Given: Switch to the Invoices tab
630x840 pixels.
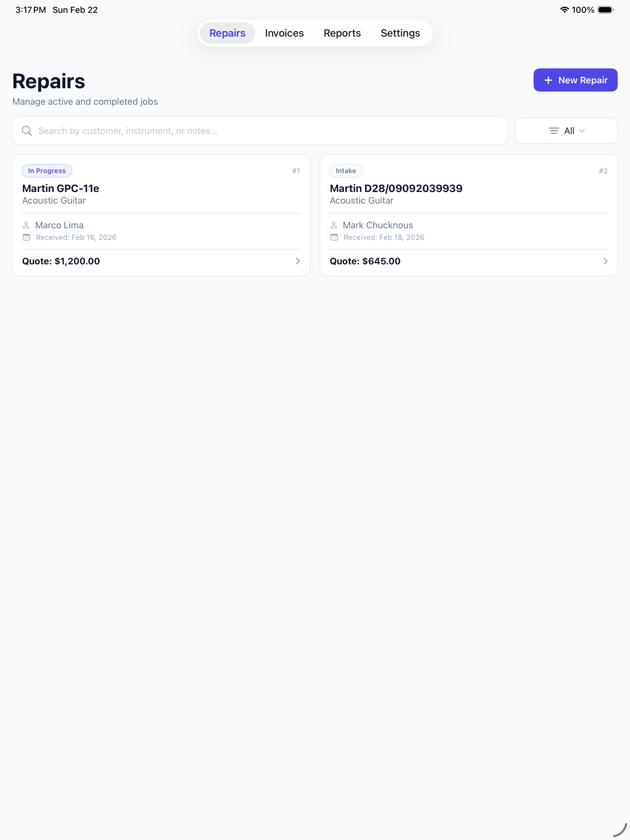Looking at the screenshot, I should tap(284, 33).
